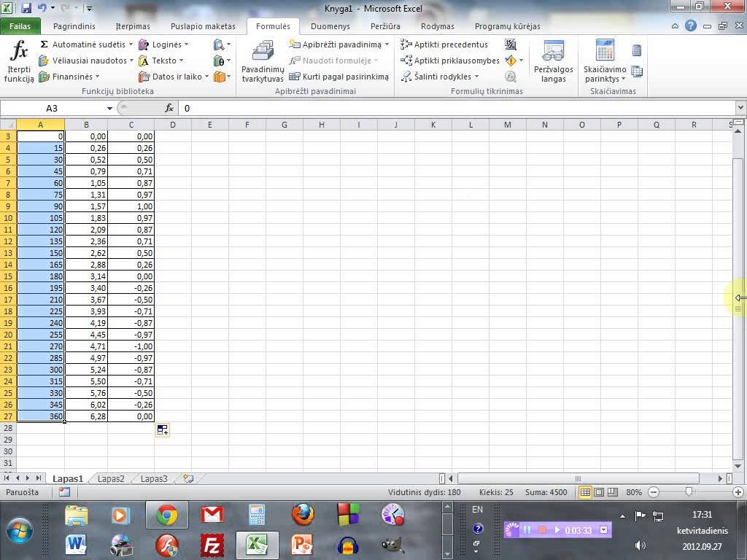
Task: Open math and trig functions icon
Action: [222, 61]
